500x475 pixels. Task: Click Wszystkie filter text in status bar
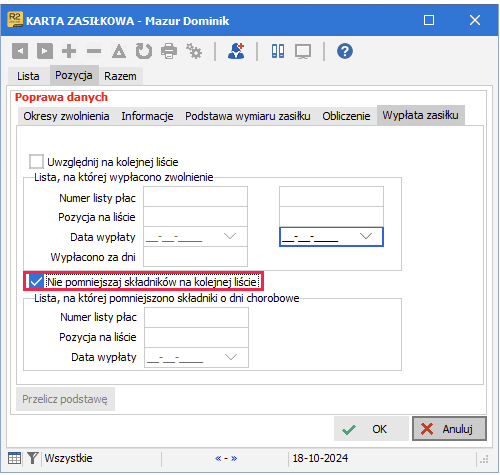pyautogui.click(x=68, y=458)
